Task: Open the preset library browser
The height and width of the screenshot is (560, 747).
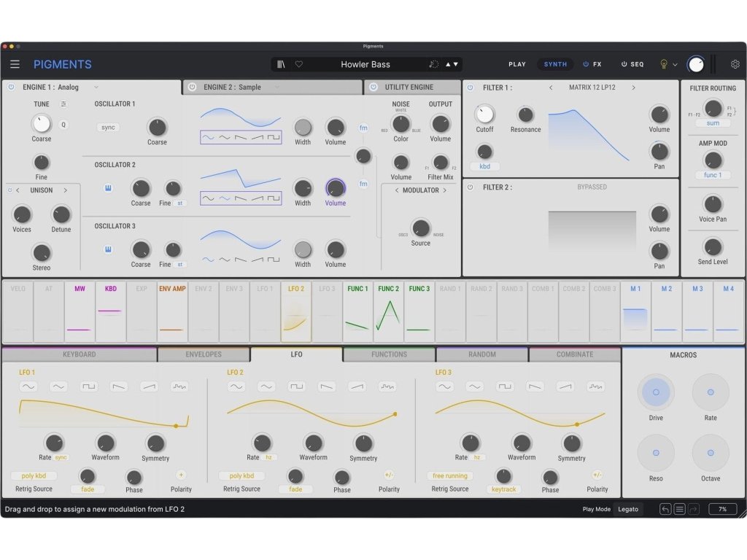Action: point(281,64)
